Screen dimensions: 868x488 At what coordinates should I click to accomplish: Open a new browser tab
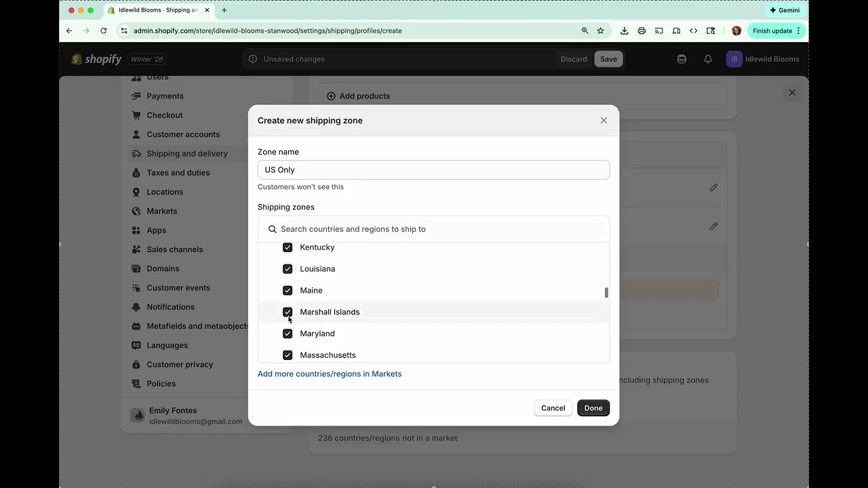224,10
